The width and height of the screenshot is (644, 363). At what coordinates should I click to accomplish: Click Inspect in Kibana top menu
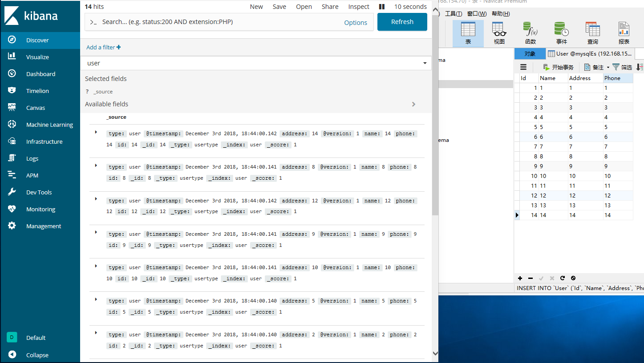359,7
